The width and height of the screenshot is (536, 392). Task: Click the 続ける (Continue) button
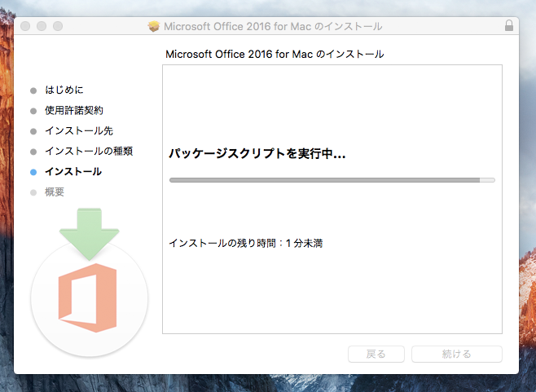pos(457,354)
